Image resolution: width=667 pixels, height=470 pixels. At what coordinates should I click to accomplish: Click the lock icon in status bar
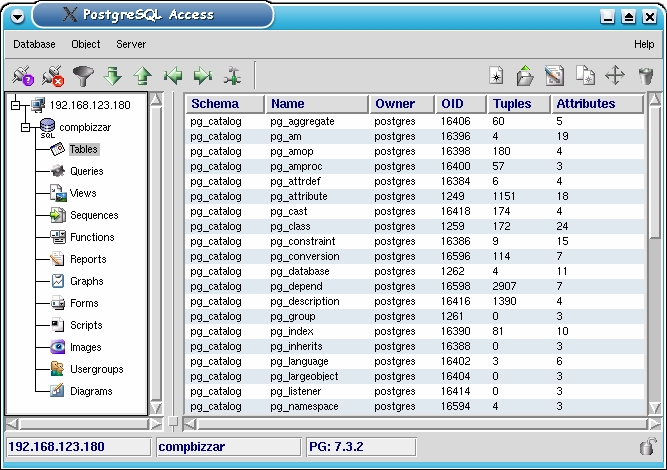[x=647, y=446]
